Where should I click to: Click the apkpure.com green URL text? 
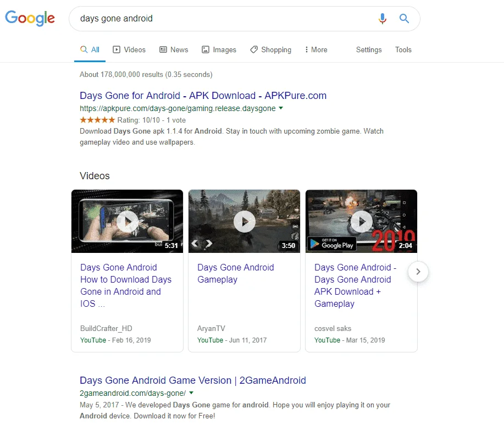point(178,108)
